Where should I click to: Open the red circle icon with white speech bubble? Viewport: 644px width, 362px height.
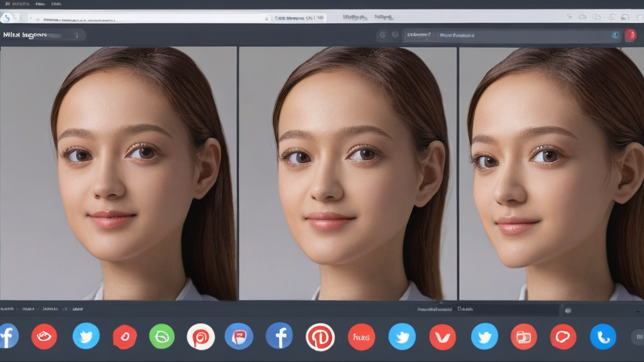[563, 337]
